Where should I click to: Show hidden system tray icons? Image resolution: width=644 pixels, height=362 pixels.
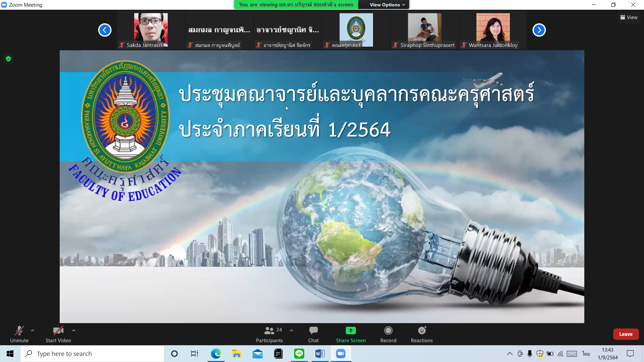(x=510, y=354)
